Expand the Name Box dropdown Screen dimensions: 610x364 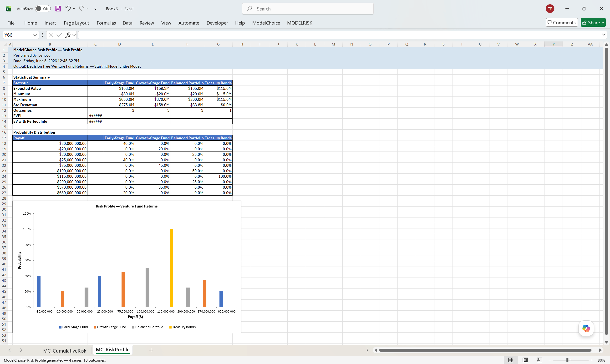(35, 35)
